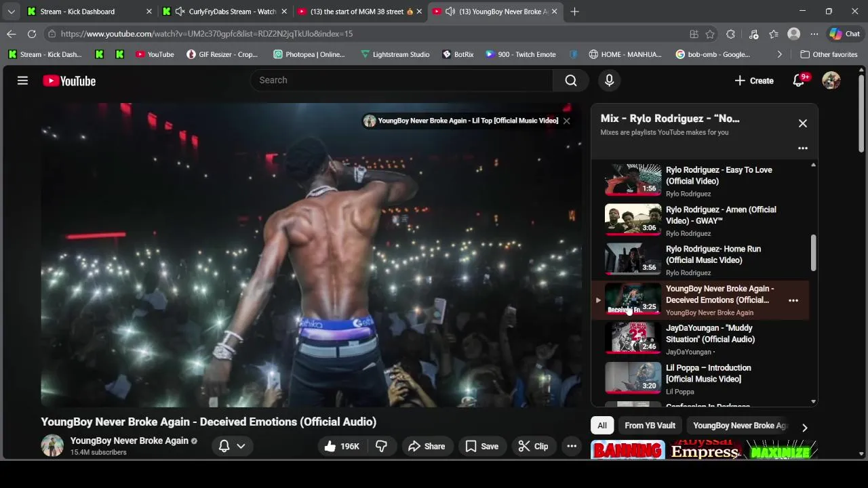Open the Other favorites folder

tap(829, 54)
